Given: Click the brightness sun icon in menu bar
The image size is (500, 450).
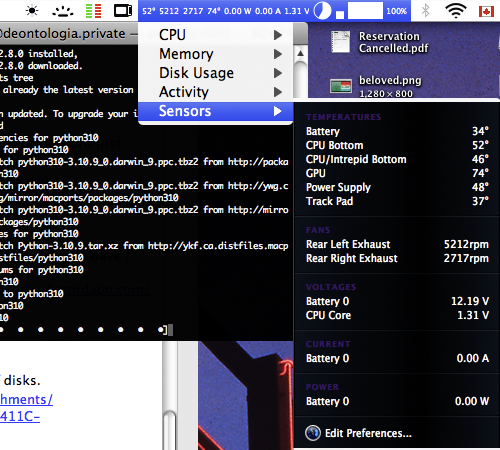Looking at the screenshot, I should click(x=32, y=11).
